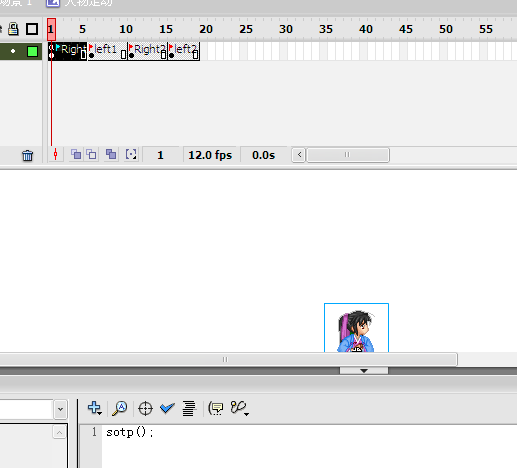Click the script line with sotp();
This screenshot has height=468, width=517.
[x=130, y=432]
